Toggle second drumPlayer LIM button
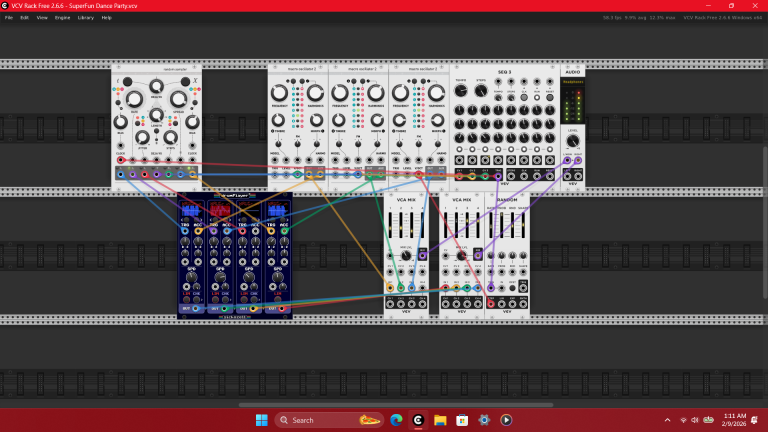Viewport: 768px width, 432px height. 215,299
